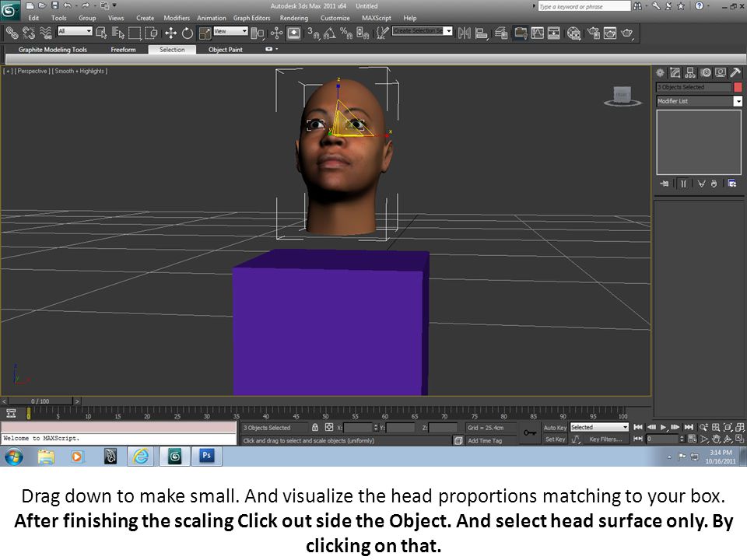Open the Graph Editors menu
Viewport: 747px width, 560px height.
coord(251,18)
